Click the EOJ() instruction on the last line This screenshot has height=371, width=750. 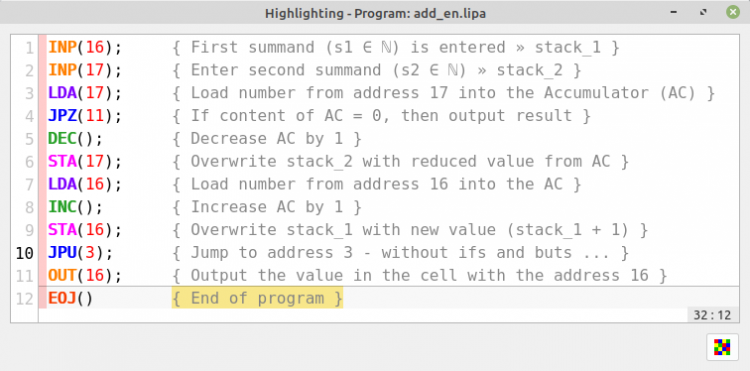point(70,298)
